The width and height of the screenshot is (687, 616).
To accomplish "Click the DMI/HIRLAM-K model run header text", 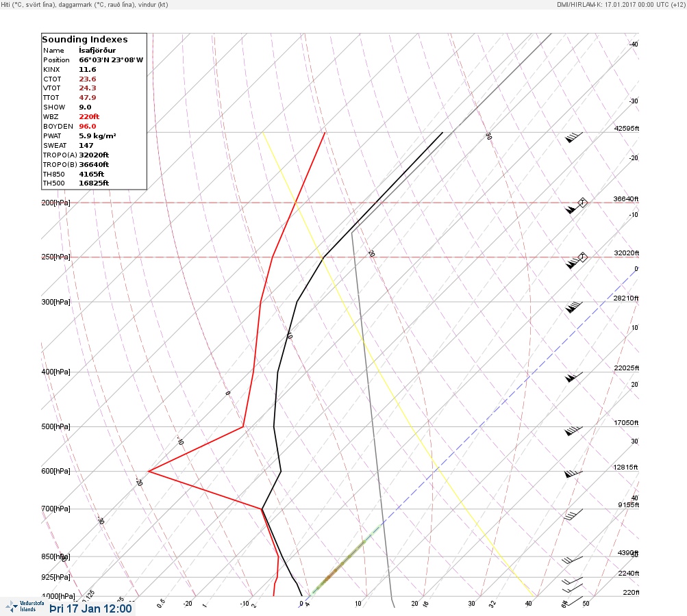I will point(621,4).
